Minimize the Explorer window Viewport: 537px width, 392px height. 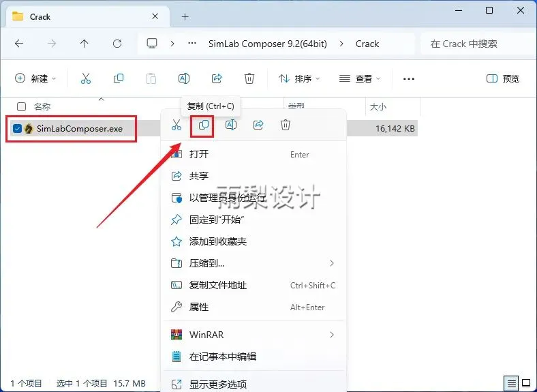click(x=459, y=10)
